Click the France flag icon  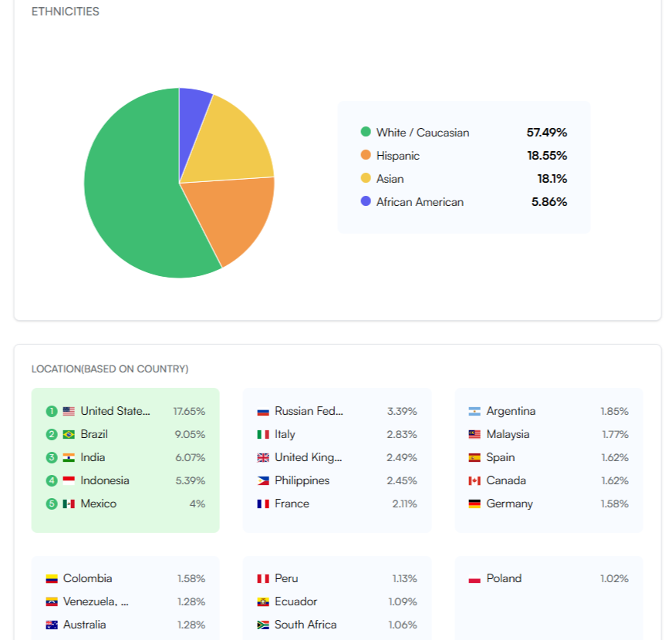[x=263, y=504]
